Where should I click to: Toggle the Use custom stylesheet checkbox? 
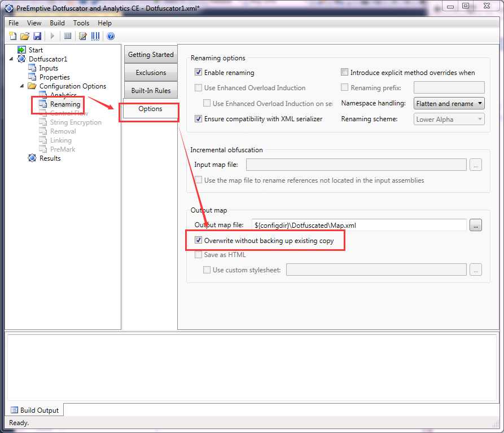[207, 269]
